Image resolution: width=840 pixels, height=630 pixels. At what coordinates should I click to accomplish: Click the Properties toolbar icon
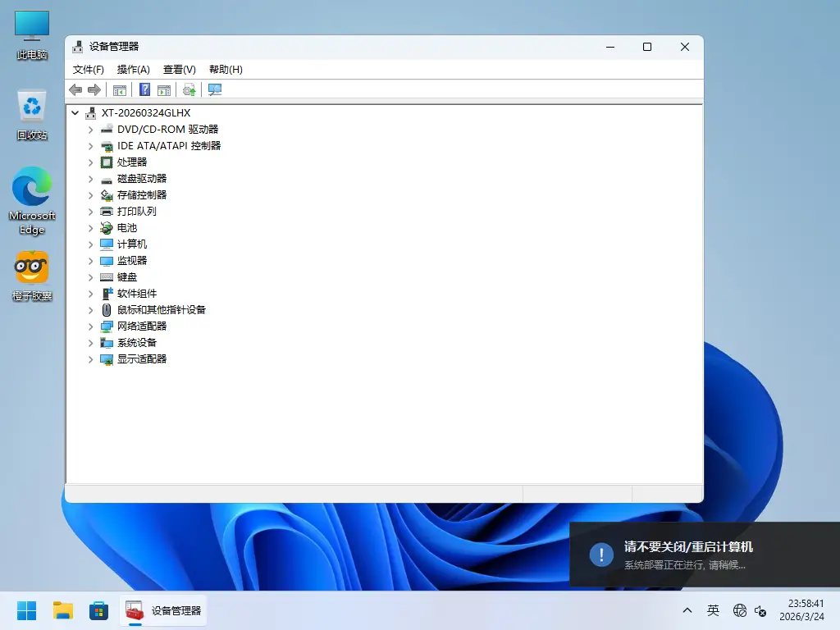[x=165, y=89]
